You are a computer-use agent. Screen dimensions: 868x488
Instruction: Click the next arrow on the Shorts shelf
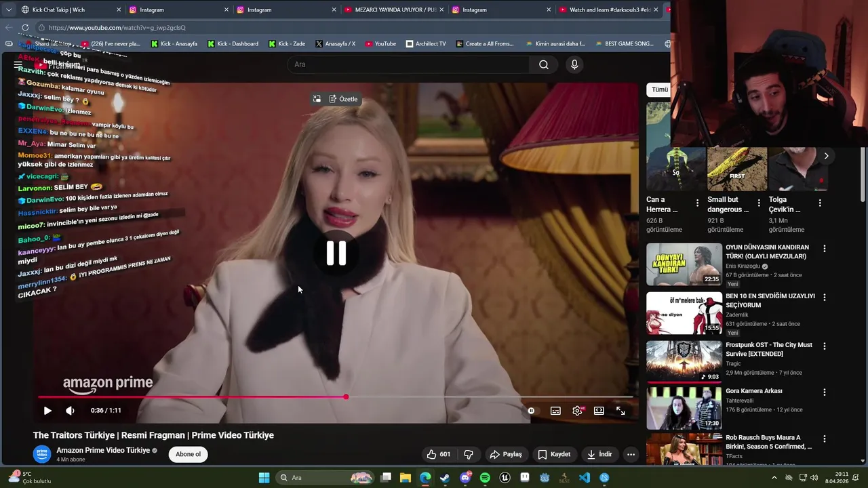point(826,156)
